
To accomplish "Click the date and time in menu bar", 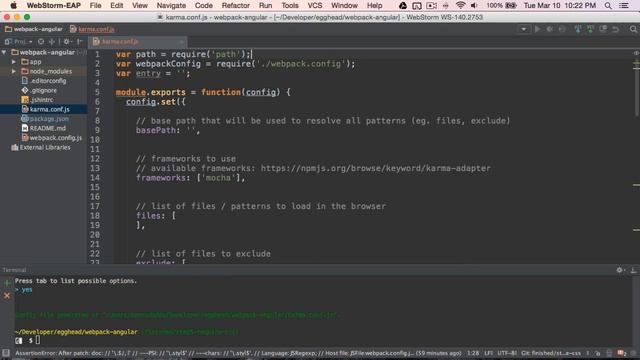I will point(560,5).
